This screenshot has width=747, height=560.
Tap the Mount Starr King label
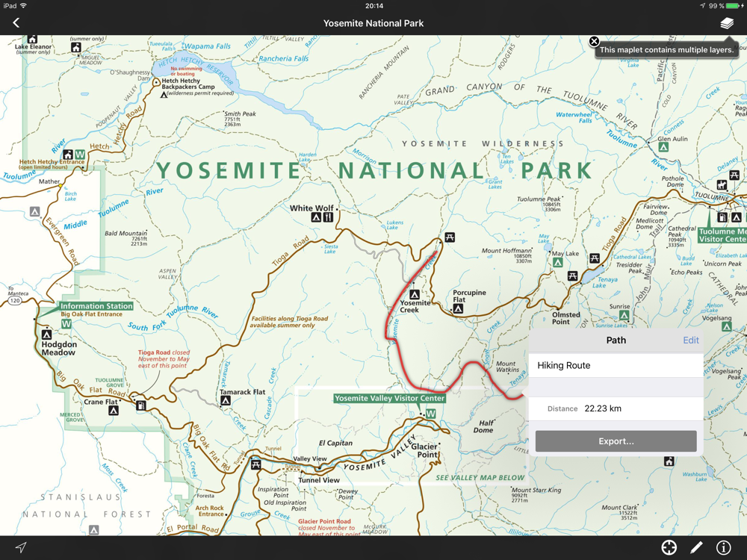point(536,490)
